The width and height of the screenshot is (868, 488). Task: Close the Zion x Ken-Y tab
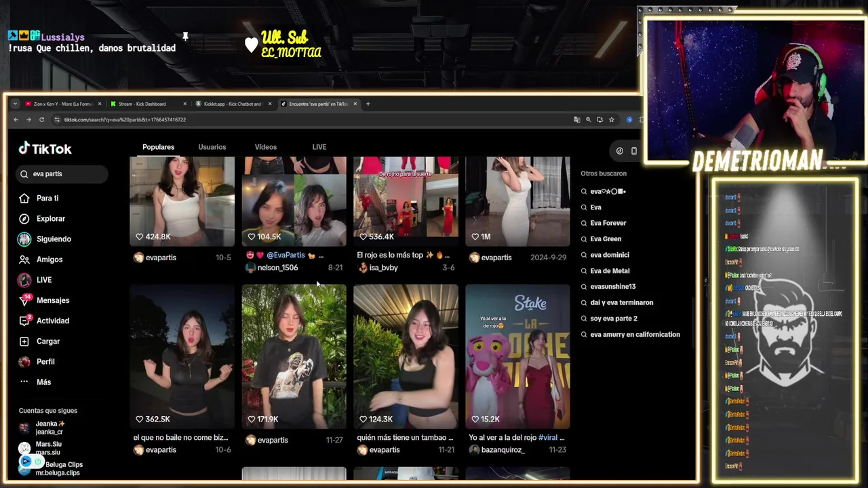(x=100, y=104)
